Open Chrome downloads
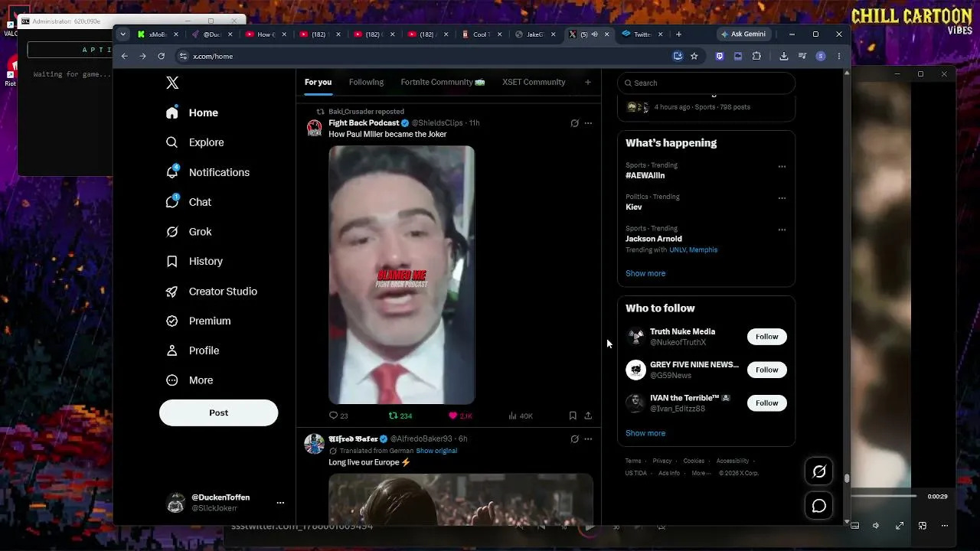Viewport: 980px width, 551px height. point(783,56)
